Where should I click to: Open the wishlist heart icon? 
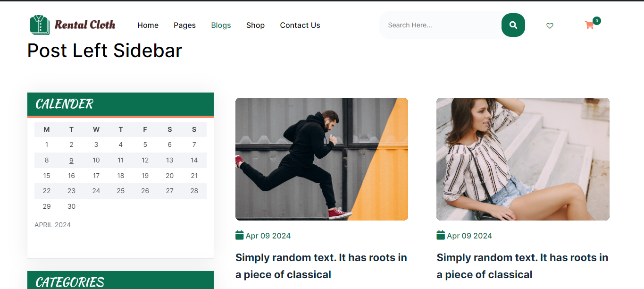click(x=550, y=25)
